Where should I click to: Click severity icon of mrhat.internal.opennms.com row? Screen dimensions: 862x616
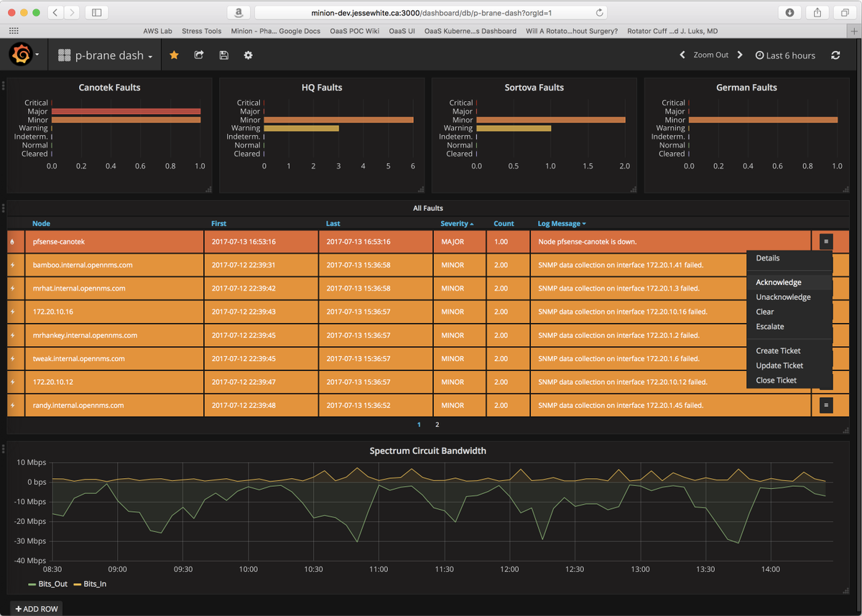(x=12, y=289)
